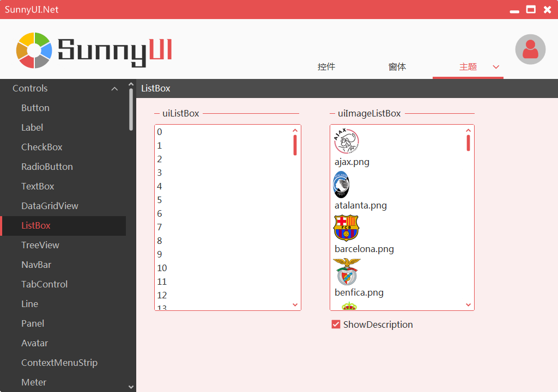Click sidebar scroll up arrow
This screenshot has width=558, height=392.
click(x=131, y=84)
